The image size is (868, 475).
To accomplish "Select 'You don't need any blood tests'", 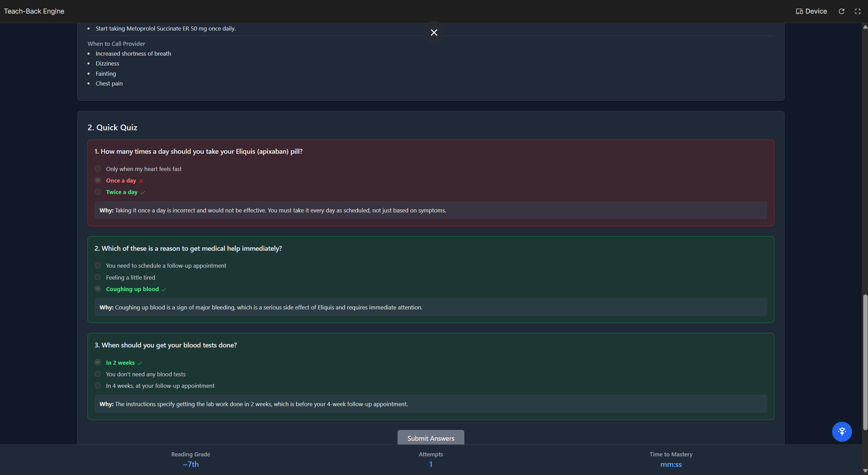I will 98,374.
